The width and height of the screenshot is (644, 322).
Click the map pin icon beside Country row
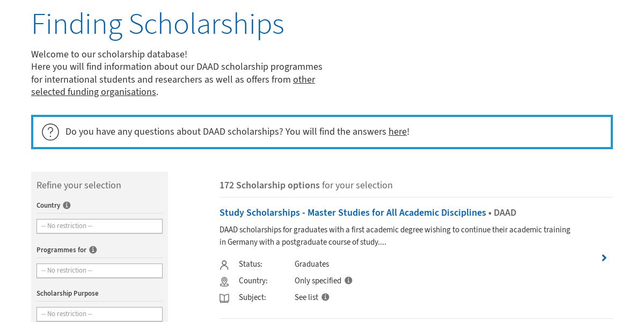pyautogui.click(x=224, y=281)
